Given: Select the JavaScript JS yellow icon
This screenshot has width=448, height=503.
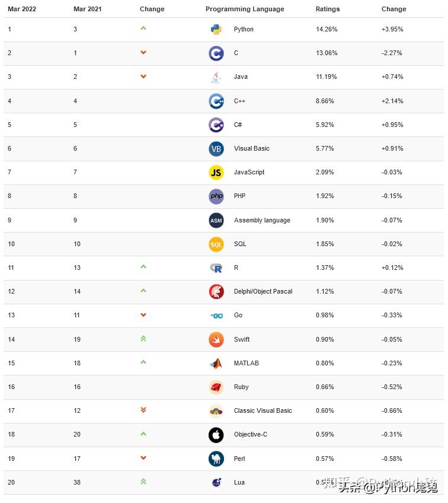Looking at the screenshot, I should (216, 173).
